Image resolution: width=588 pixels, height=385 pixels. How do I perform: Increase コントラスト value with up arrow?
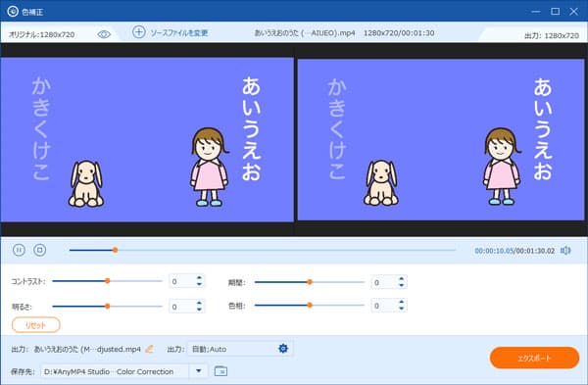tap(199, 278)
